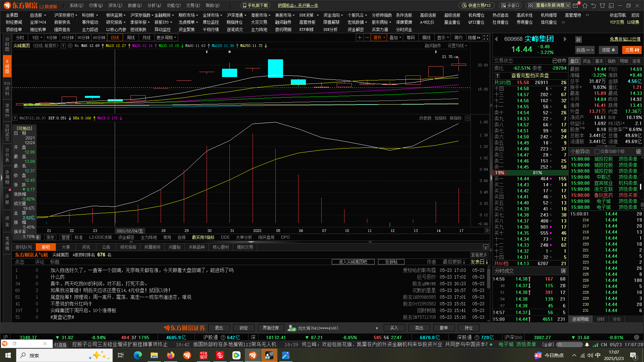Viewport: 644px width, 362px height.
Task: Expand the 更多周期 dropdown
Action: 166,38
